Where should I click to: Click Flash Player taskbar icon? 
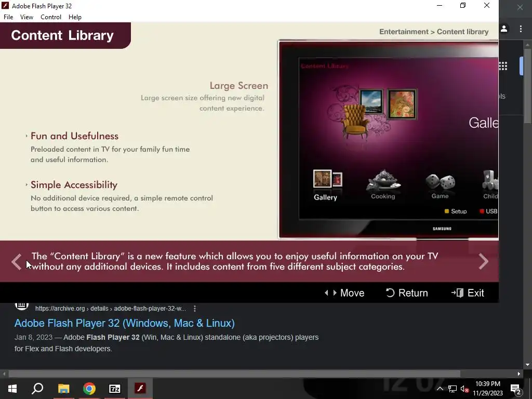point(140,389)
